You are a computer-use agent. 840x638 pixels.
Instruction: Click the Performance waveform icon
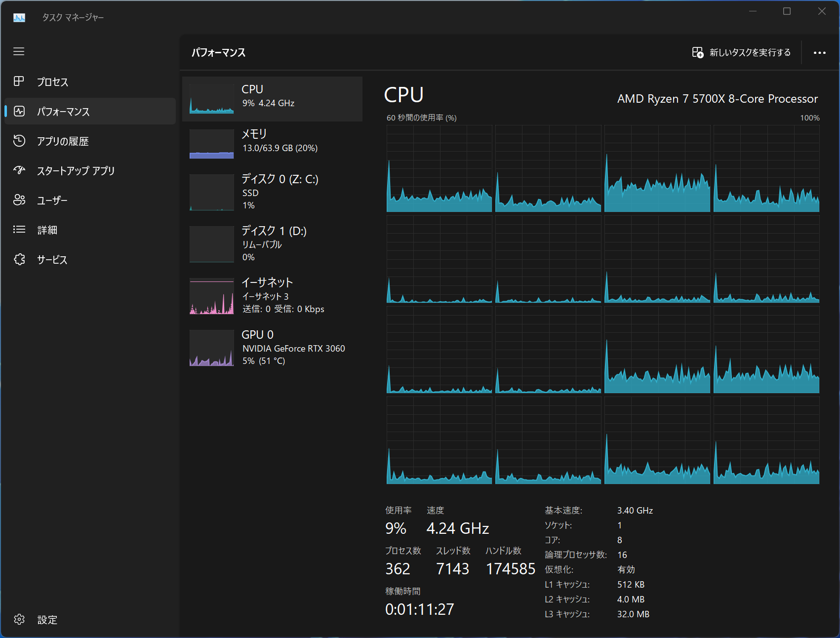click(19, 111)
